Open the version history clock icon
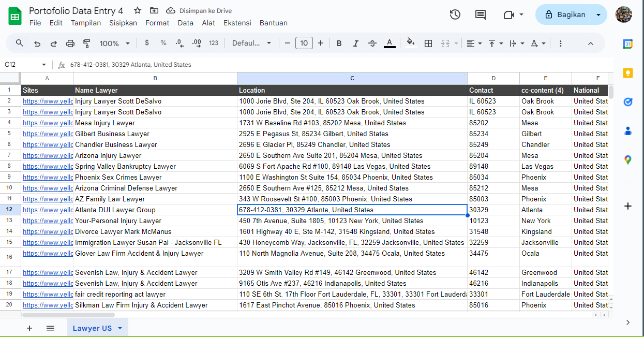Viewport: 644px width, 337px height. (455, 14)
